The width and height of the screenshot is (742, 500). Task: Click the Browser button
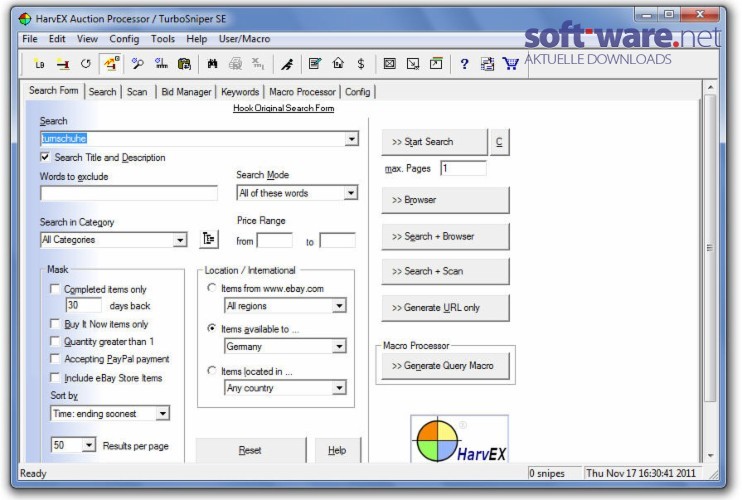445,200
